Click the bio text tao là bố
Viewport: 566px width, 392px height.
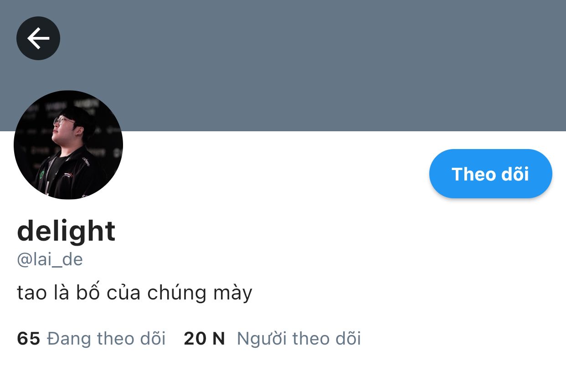pos(58,293)
